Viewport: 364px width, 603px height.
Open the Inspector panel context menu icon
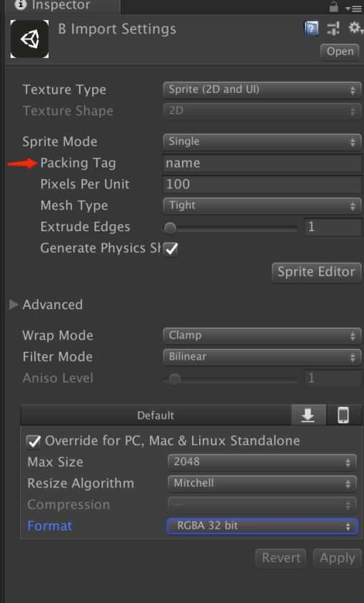tap(353, 8)
